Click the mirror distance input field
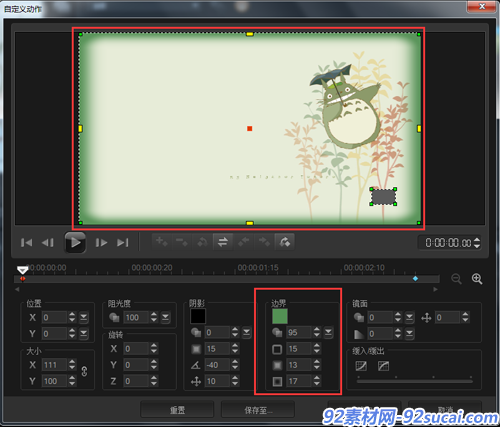This screenshot has height=427, width=500. (448, 317)
